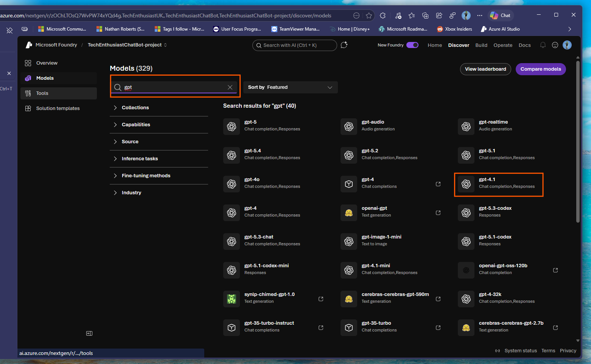Click external link icon for openai-gpt-oss-120b

[x=555, y=270]
